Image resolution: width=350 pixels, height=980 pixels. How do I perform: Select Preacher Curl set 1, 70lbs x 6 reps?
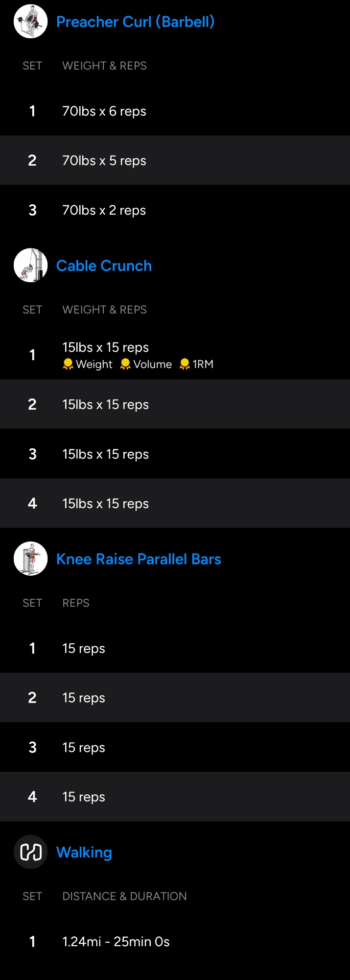pos(175,111)
